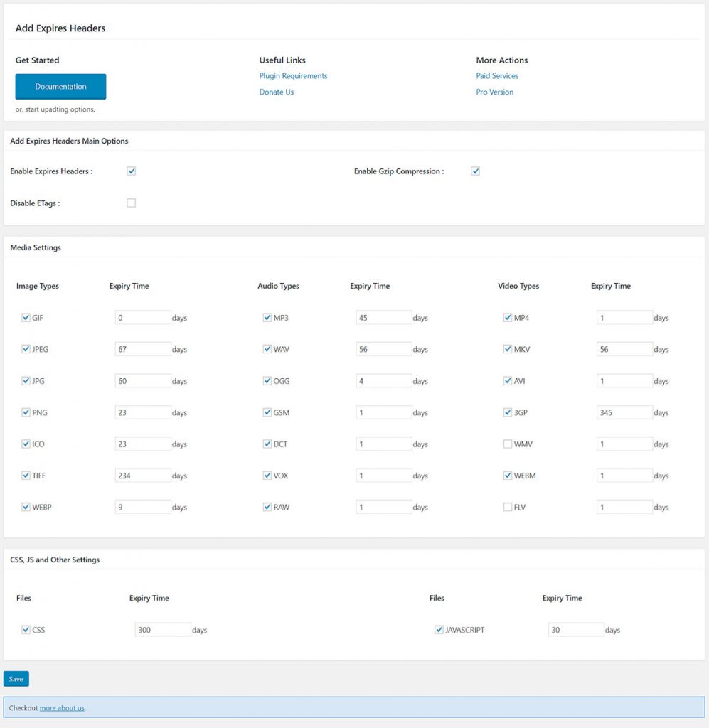Viewport: 709px width, 728px height.
Task: Focus the DCT expiry time field
Action: (x=384, y=444)
